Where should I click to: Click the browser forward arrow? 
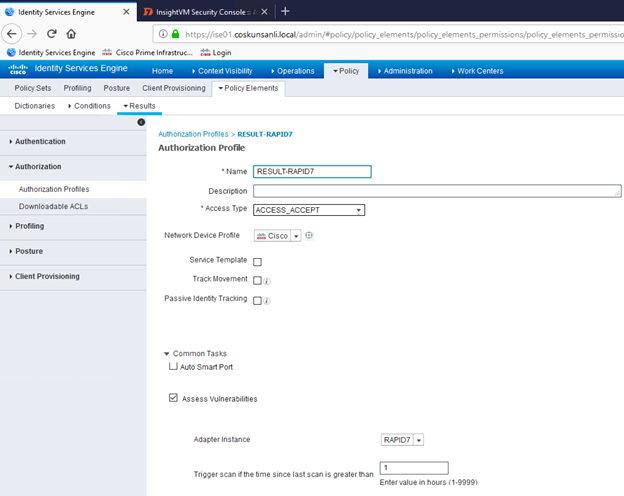32,34
